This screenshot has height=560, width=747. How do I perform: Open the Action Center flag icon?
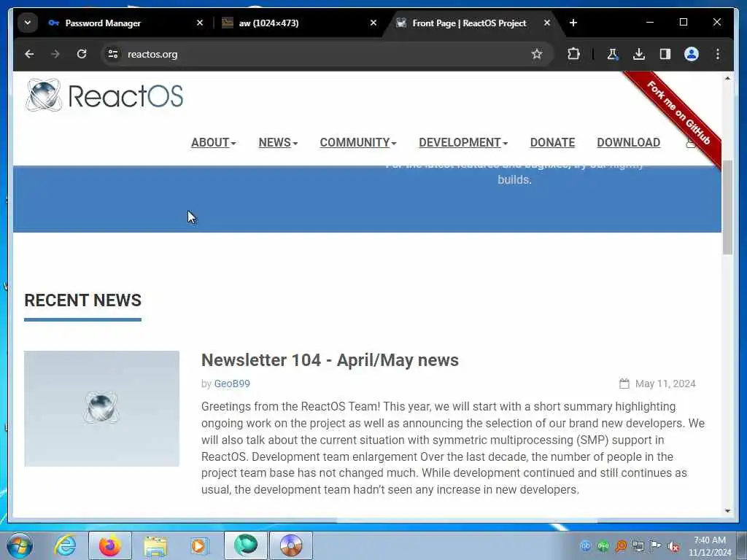tap(656, 546)
